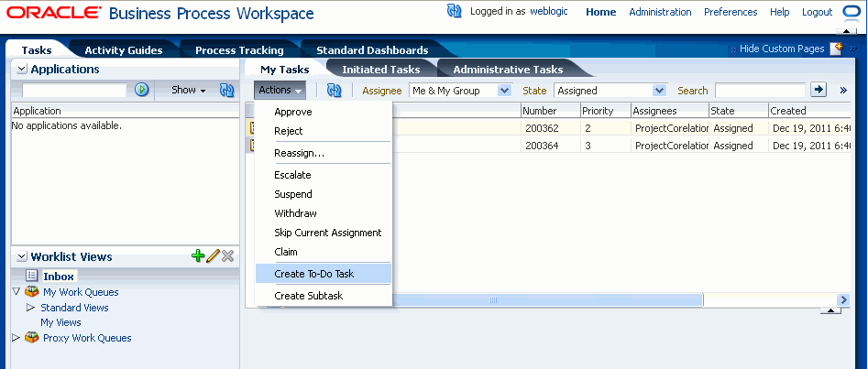The image size is (868, 369).
Task: Open the Help link
Action: point(779,12)
